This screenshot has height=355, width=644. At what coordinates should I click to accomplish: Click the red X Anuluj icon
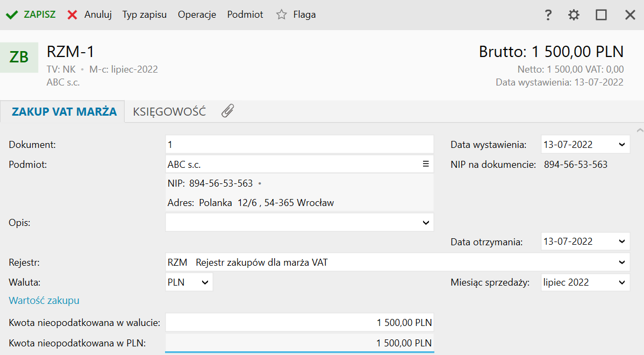[x=72, y=15]
